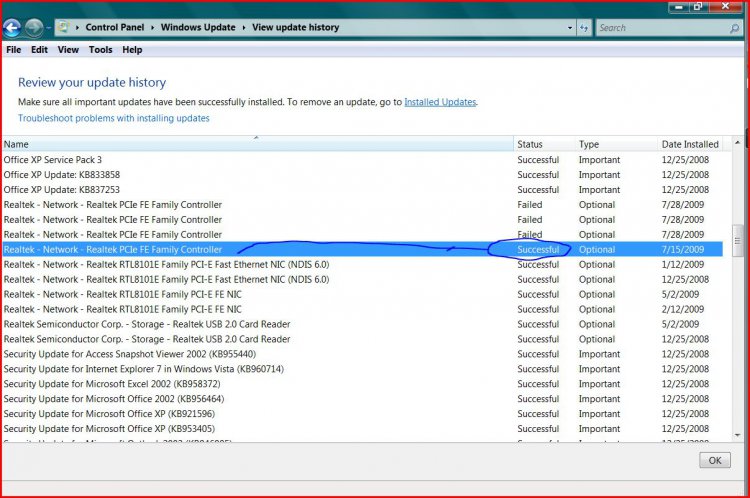Screen dimensions: 750x498
Task: Open Troubleshoot problems with installing updates link
Action: (113, 118)
